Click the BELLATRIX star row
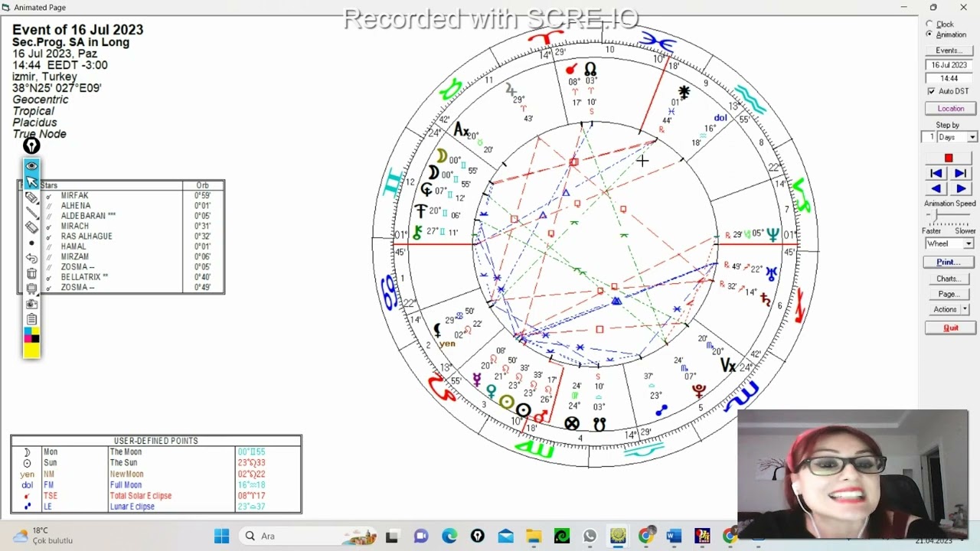The height and width of the screenshot is (551, 980). 121,277
